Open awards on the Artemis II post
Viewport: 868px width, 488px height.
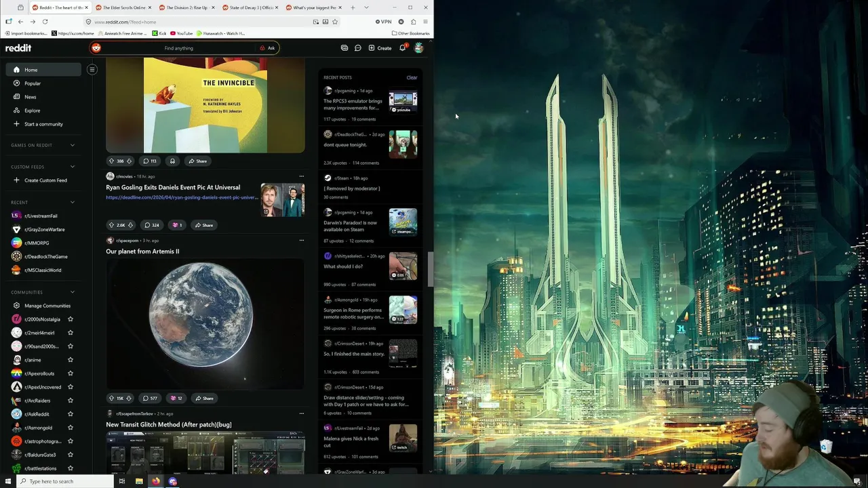pyautogui.click(x=176, y=399)
